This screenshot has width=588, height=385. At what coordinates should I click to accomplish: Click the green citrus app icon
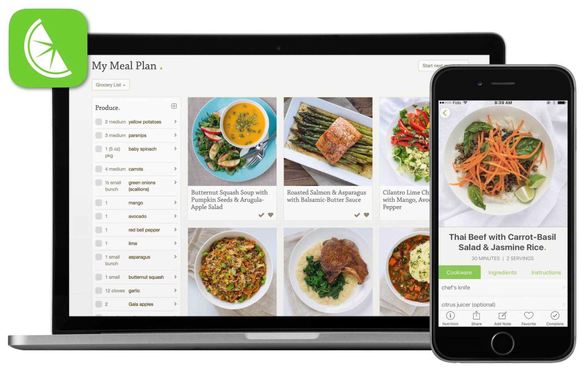point(41,41)
